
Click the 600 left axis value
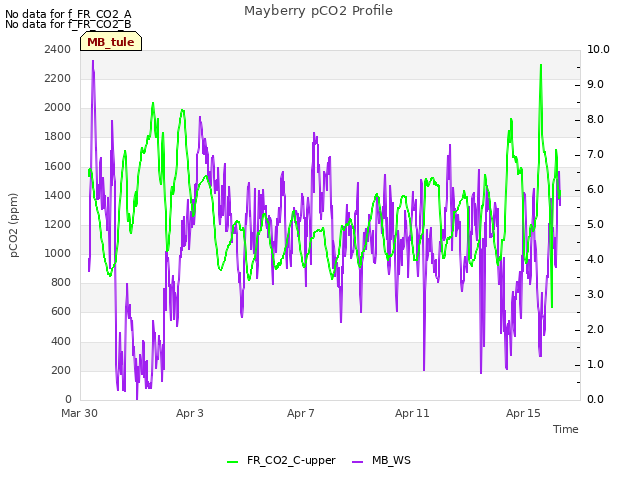pyautogui.click(x=61, y=312)
